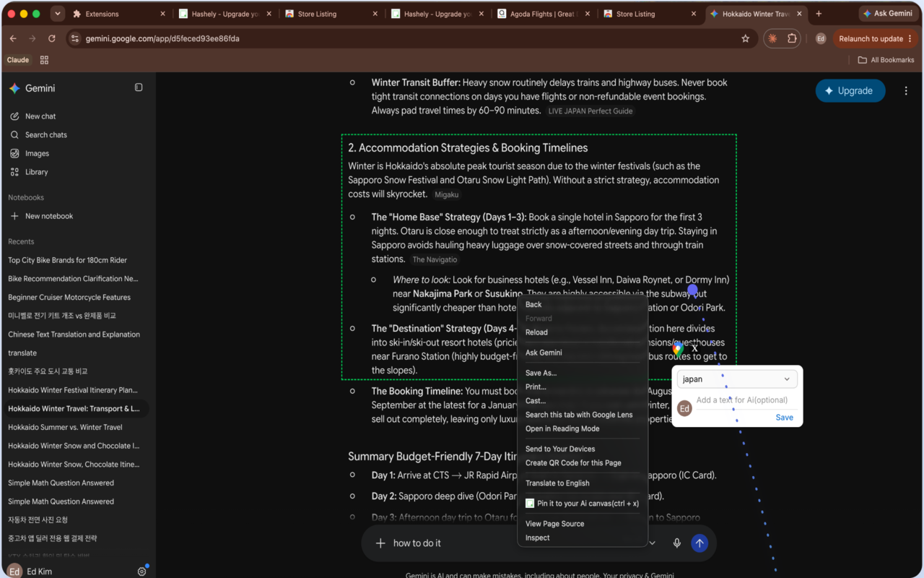Start a New chat in Gemini

(x=40, y=116)
